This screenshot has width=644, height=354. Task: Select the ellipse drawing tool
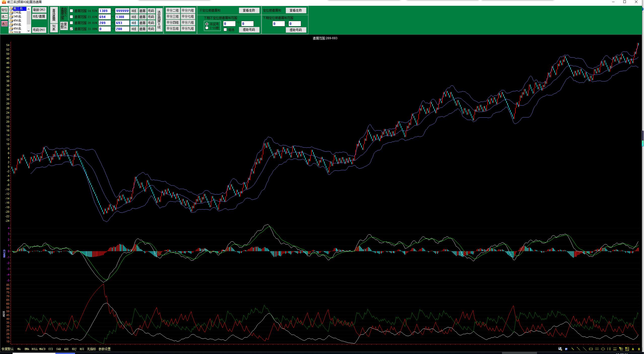[x=603, y=349]
